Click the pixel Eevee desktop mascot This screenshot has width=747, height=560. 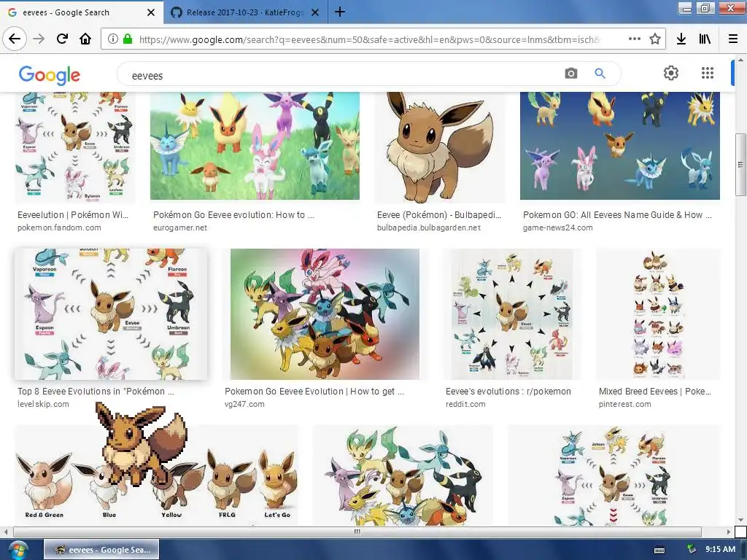click(141, 443)
